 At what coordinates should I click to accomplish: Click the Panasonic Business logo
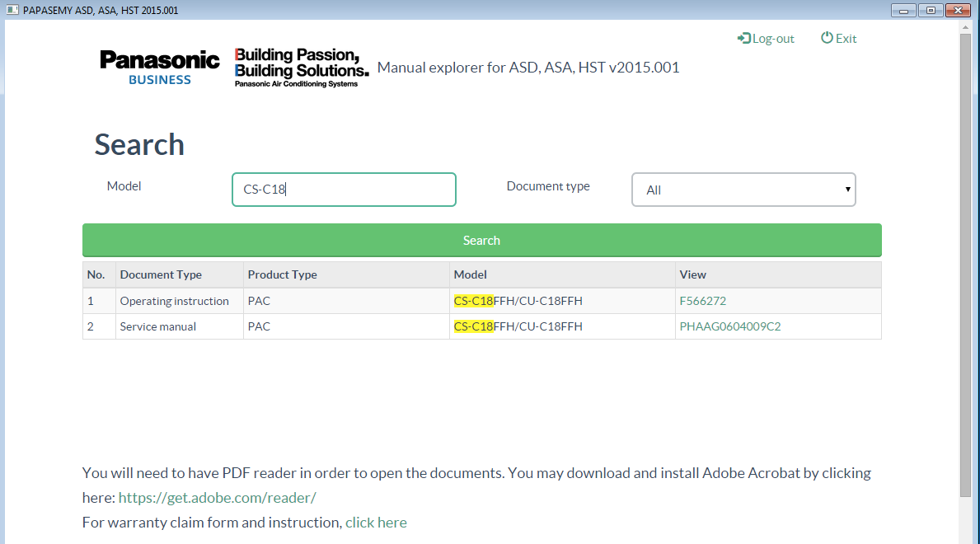pyautogui.click(x=160, y=67)
